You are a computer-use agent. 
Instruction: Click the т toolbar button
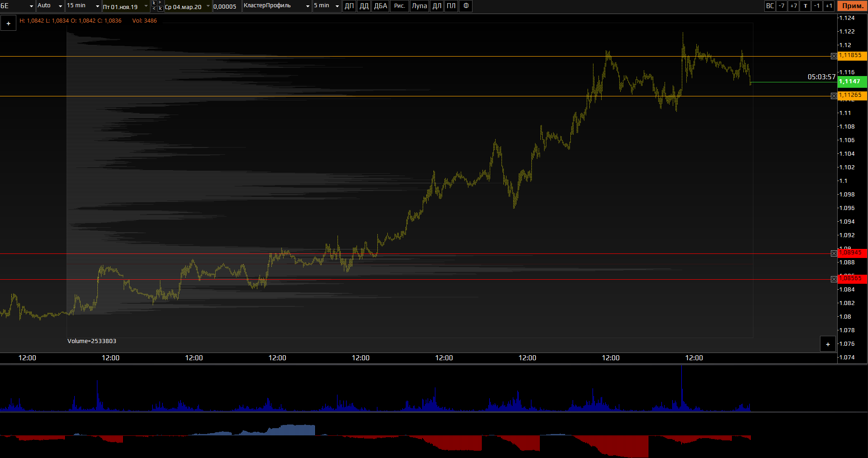click(x=805, y=6)
